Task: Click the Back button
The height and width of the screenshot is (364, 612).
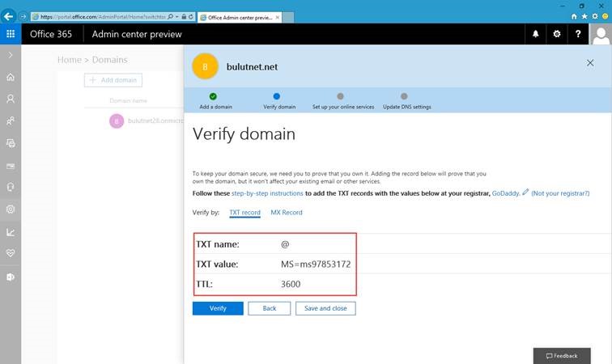Action: click(x=270, y=308)
